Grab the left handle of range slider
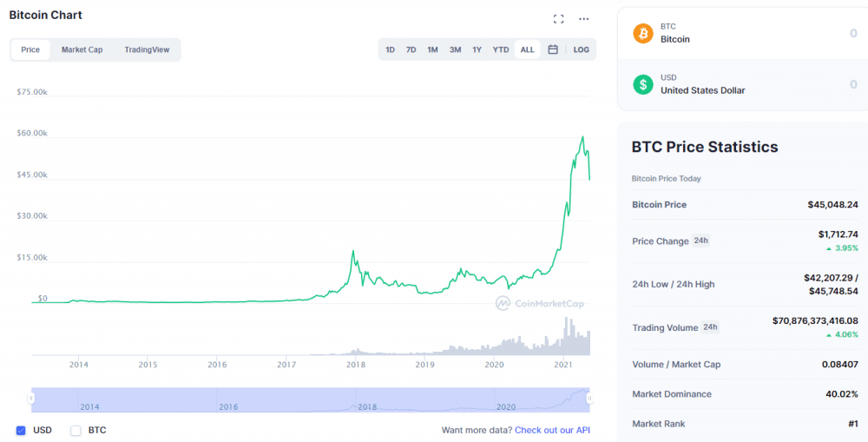The height and width of the screenshot is (442, 868). point(31,399)
